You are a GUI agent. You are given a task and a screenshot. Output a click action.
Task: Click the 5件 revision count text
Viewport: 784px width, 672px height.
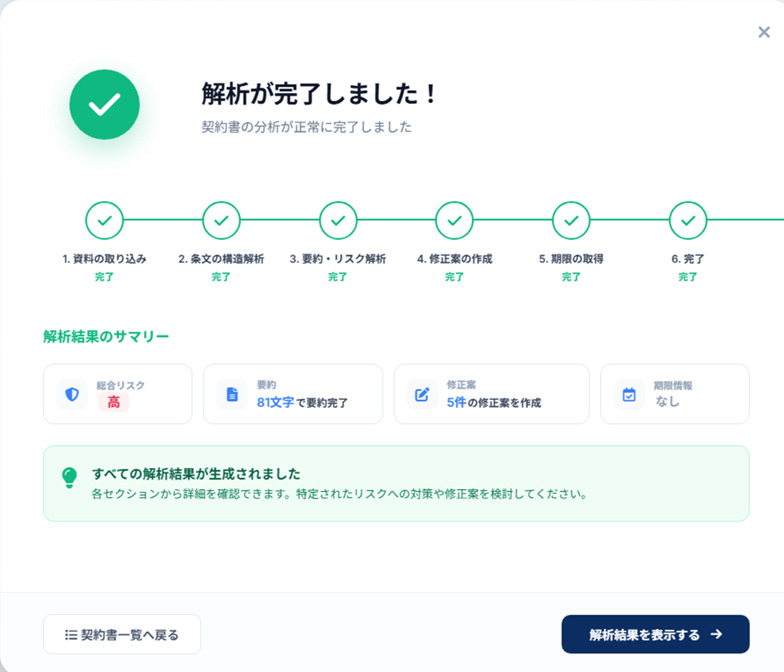tap(456, 402)
